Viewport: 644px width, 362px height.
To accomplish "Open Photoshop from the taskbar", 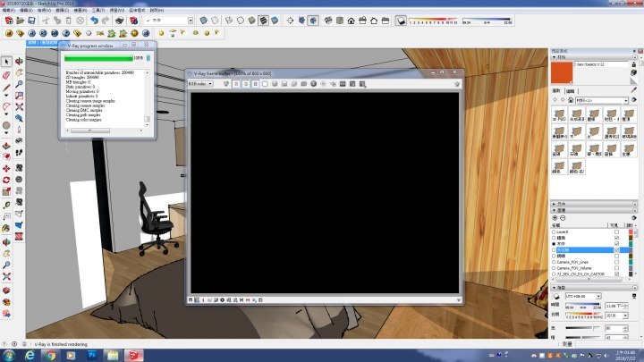I will 92,355.
